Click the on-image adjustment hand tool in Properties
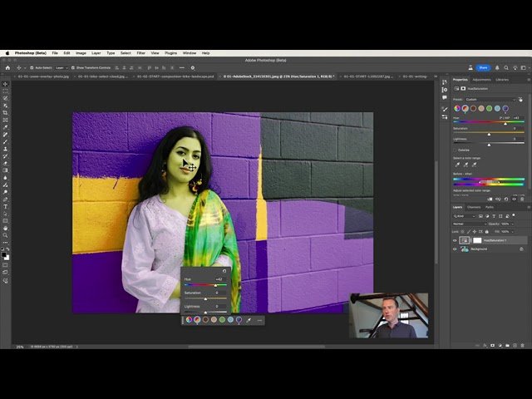Screen dimensions: 532x399 coord(520,100)
